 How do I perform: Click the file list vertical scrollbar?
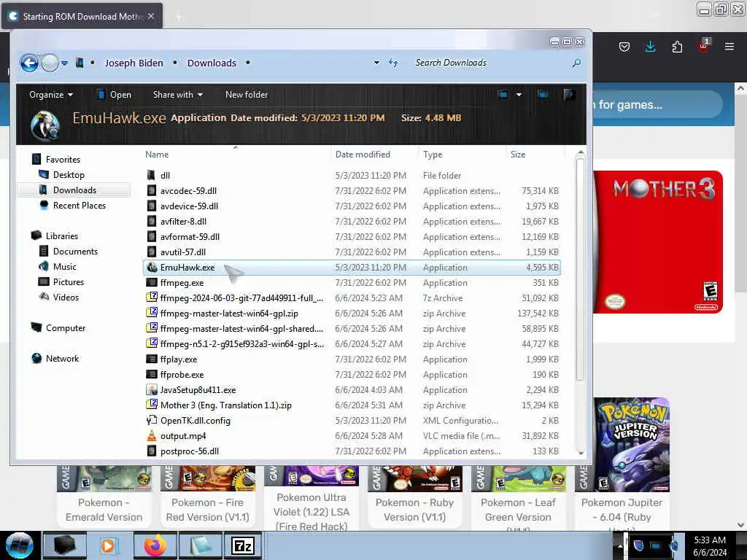580,269
